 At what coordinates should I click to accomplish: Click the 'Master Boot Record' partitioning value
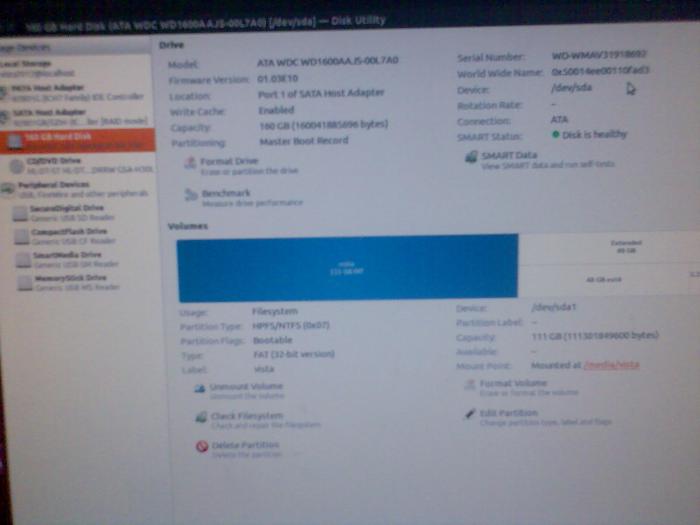tap(304, 141)
